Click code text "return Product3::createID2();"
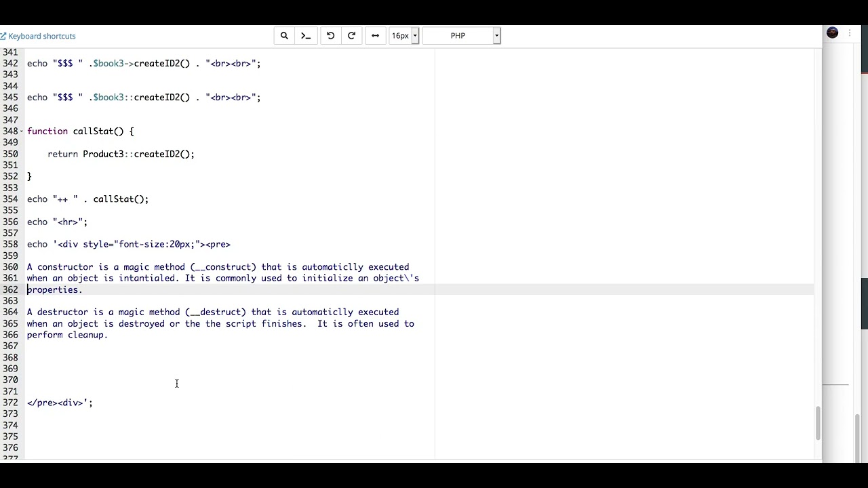 point(121,154)
